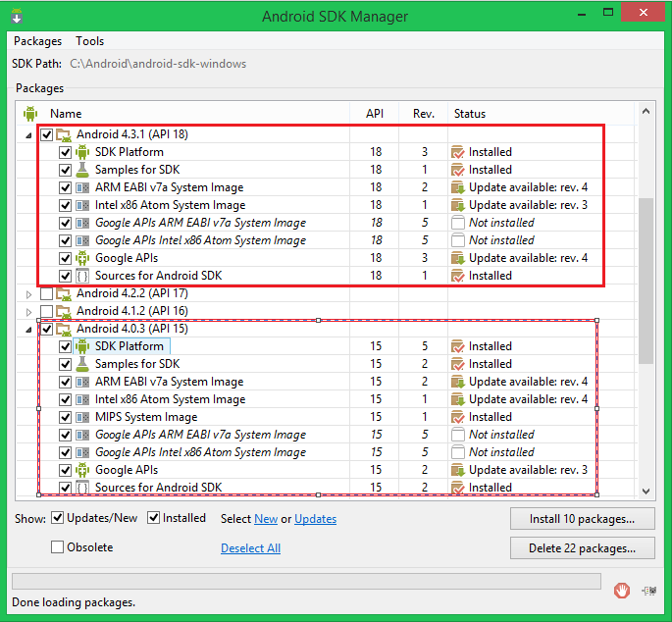This screenshot has width=672, height=622.
Task: Click Delete 22 packages button
Action: tap(582, 547)
